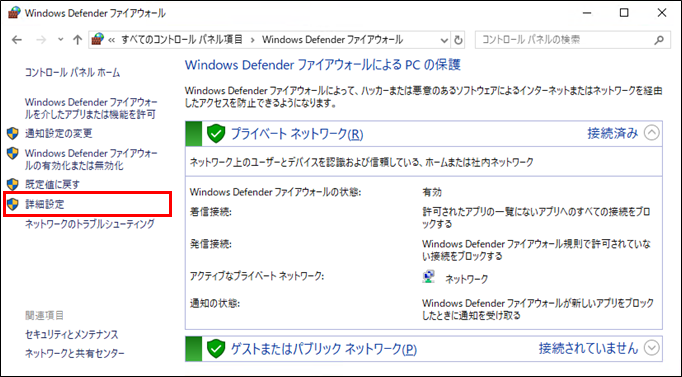
Task: Refresh the page with refresh button
Action: click(x=458, y=40)
